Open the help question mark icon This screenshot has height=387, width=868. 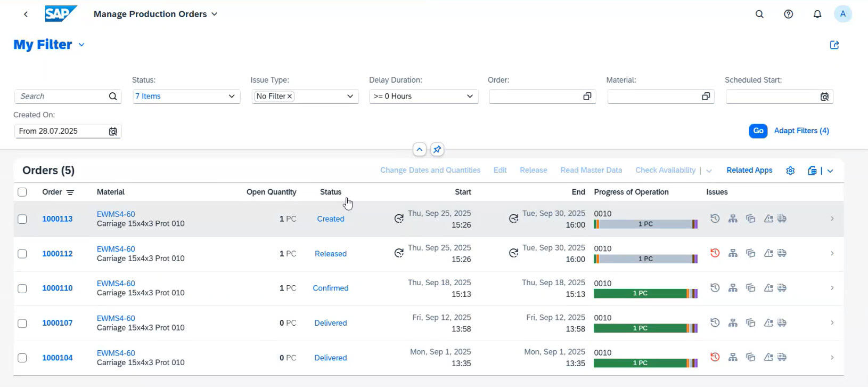click(x=788, y=14)
